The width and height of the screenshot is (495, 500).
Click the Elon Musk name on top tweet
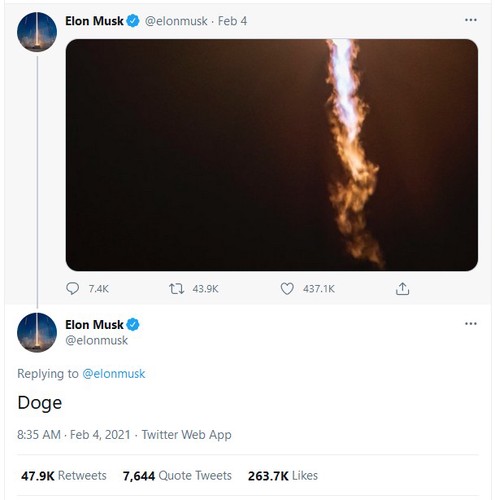(94, 21)
